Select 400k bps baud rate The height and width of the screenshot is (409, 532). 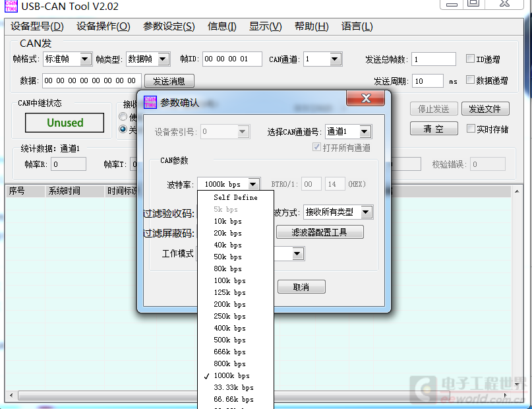click(235, 329)
